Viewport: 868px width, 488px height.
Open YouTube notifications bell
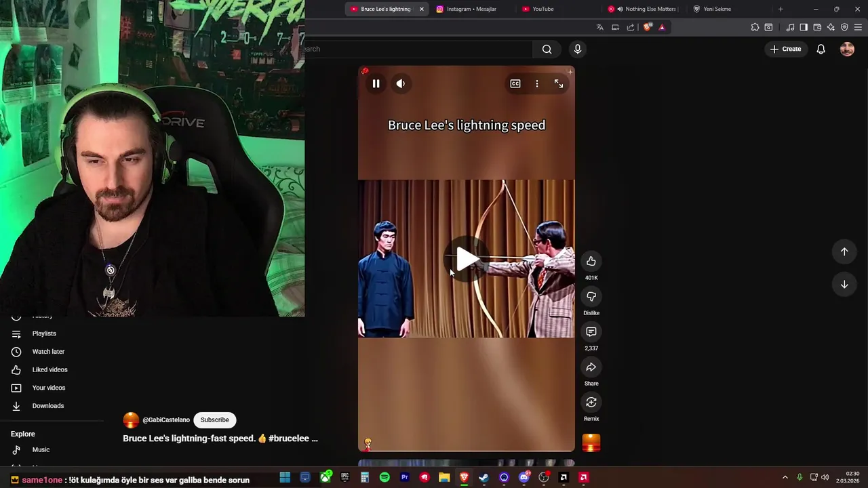[821, 49]
